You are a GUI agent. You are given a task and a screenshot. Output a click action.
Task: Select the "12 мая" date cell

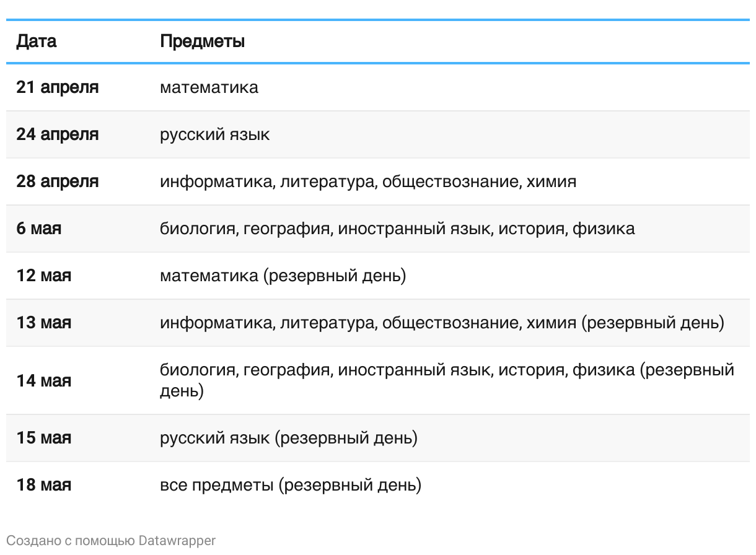[43, 276]
